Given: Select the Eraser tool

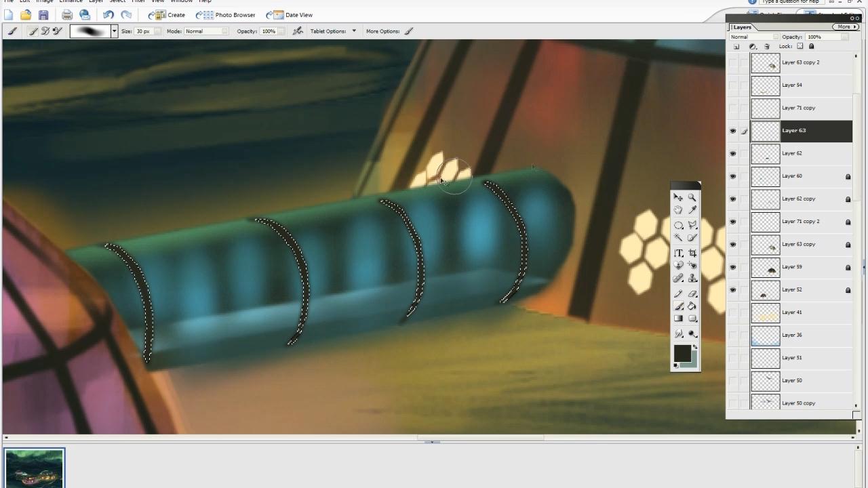Looking at the screenshot, I should click(692, 293).
